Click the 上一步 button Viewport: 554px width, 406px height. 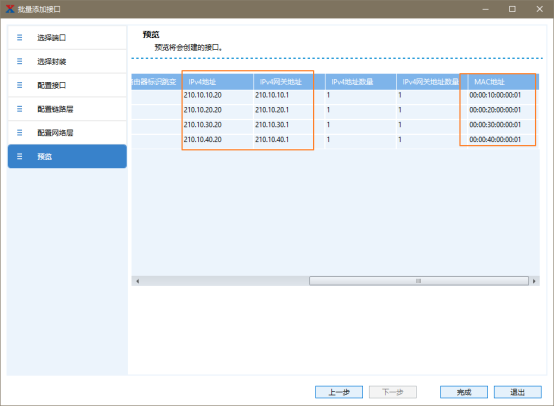pos(339,392)
